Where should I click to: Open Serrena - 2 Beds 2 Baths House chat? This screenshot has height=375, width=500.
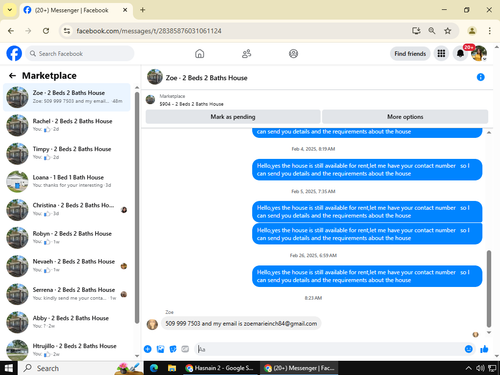click(67, 294)
